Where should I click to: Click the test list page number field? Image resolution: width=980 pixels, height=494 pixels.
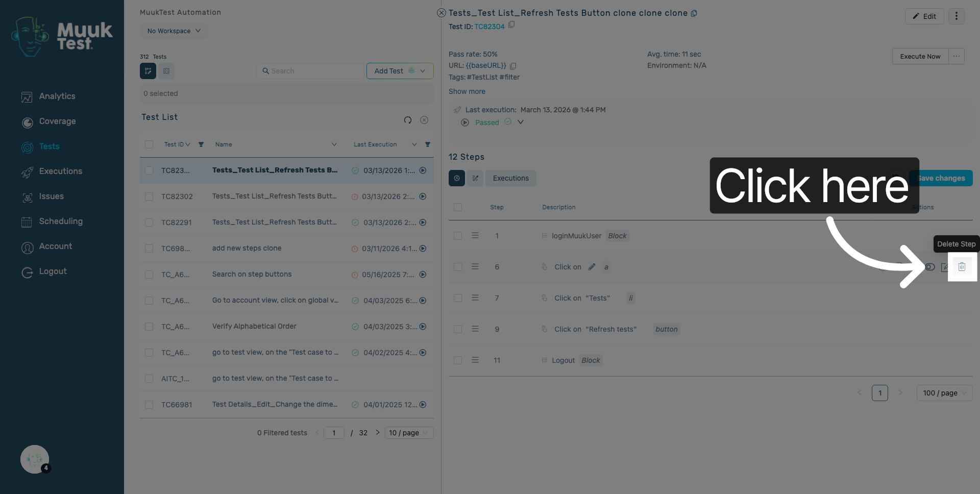point(334,433)
